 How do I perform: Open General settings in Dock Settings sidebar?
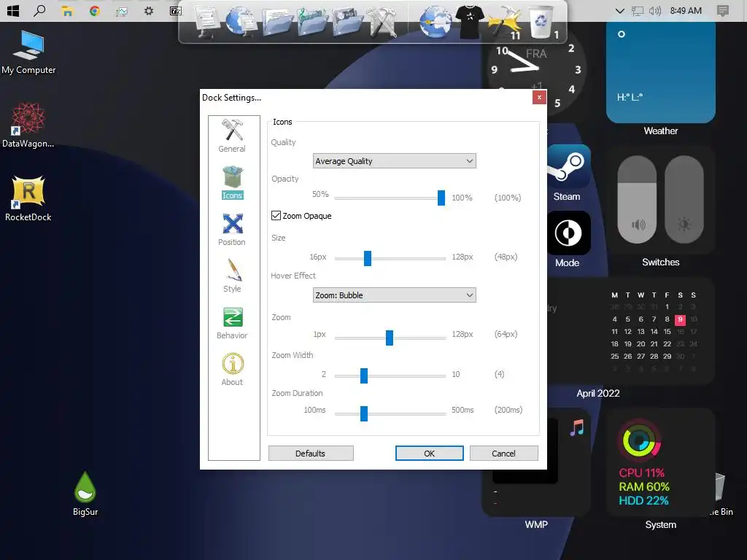click(232, 136)
